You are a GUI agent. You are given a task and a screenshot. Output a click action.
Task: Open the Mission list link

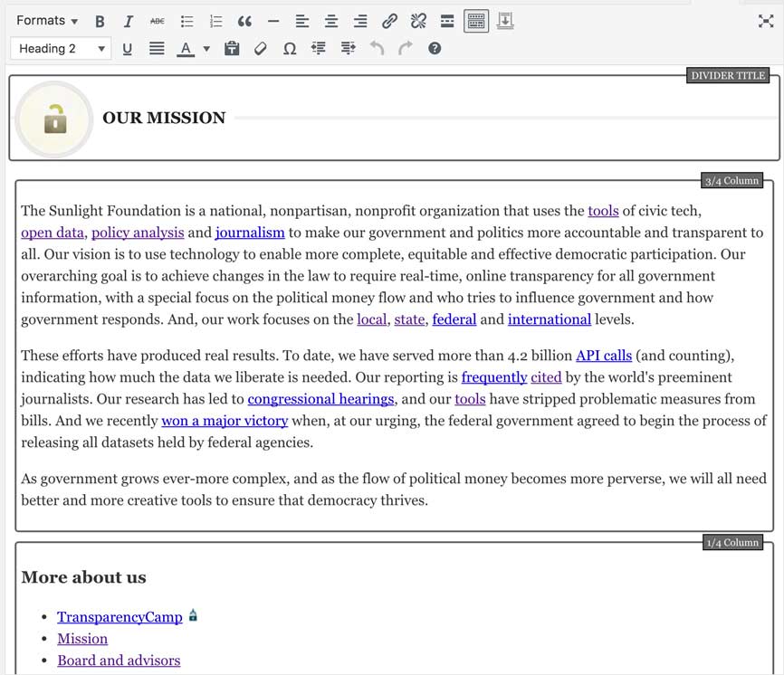82,639
